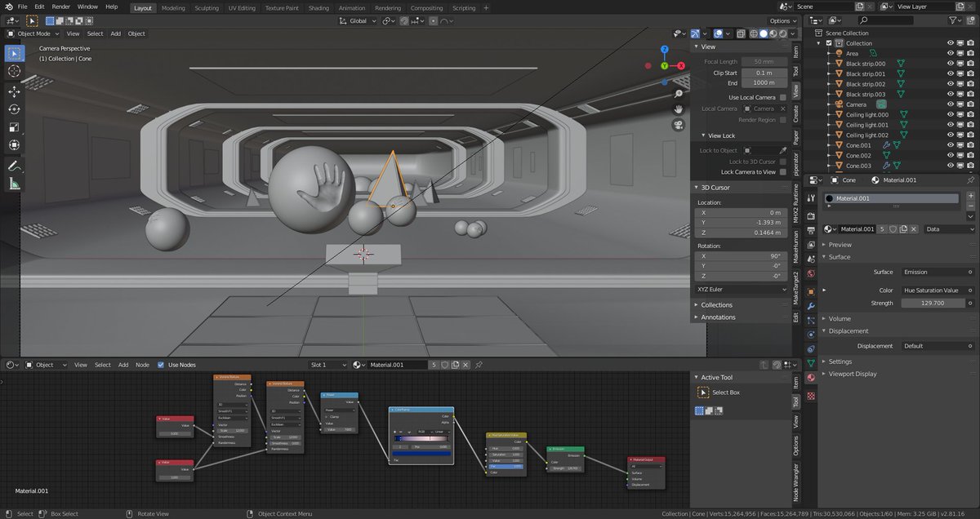
Task: Hide the Camera object with its eye icon
Action: 951,104
